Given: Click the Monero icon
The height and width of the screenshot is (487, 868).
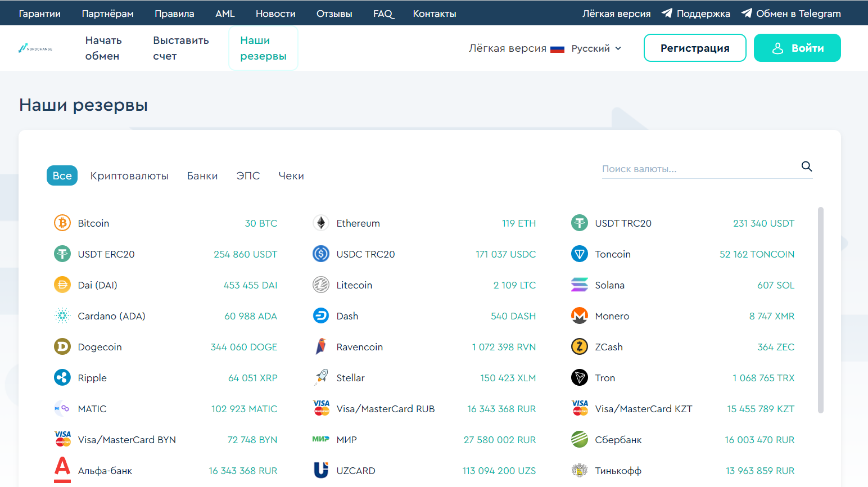Looking at the screenshot, I should pos(580,316).
